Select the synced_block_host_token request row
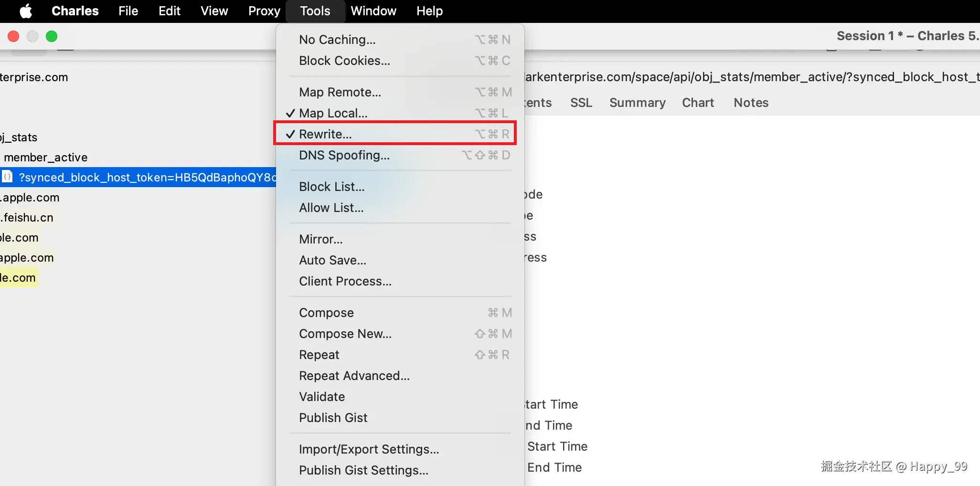Image resolution: width=980 pixels, height=486 pixels. (138, 178)
